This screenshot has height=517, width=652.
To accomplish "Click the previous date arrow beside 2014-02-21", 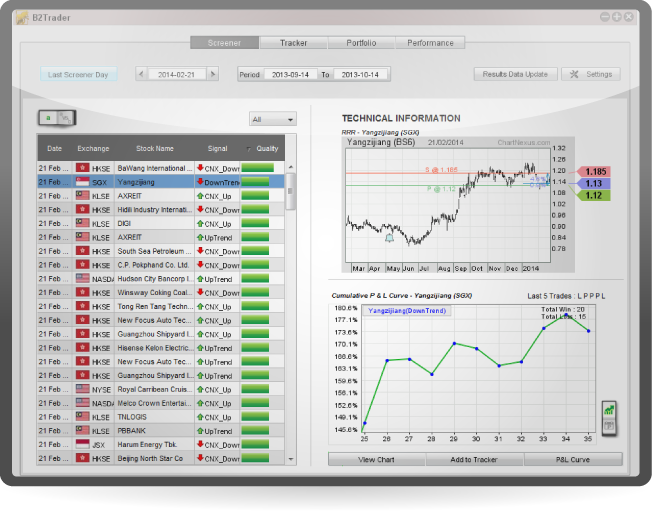I will point(141,74).
